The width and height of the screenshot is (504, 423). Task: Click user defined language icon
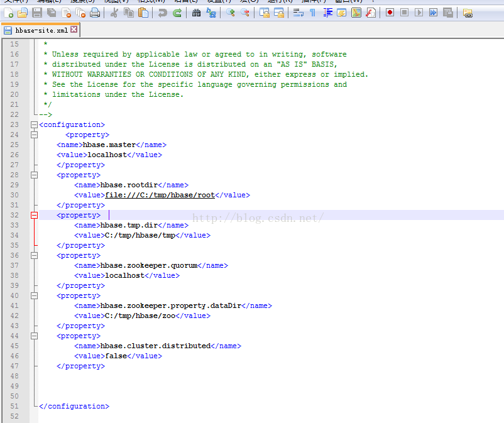pyautogui.click(x=342, y=13)
